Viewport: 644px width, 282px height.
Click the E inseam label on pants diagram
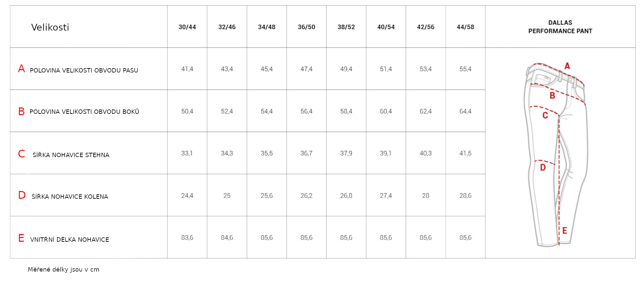pos(565,231)
